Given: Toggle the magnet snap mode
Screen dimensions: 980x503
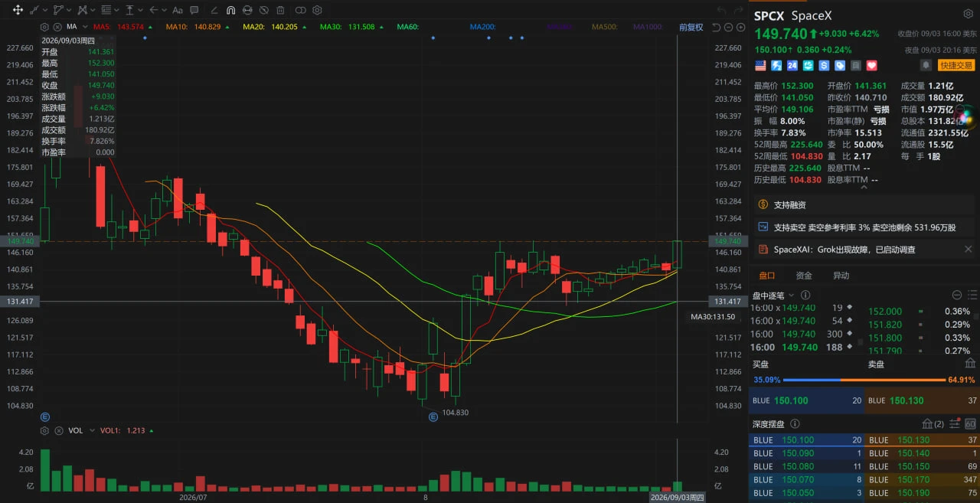Looking at the screenshot, I should [230, 10].
